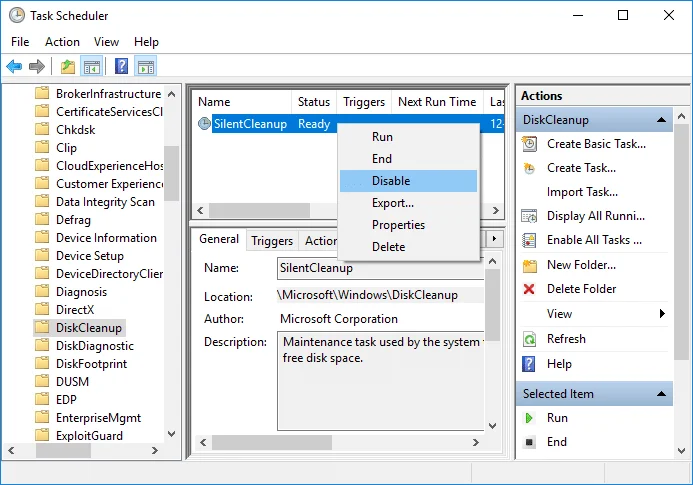Expand the View submenu arrow
This screenshot has height=485, width=693.
(662, 314)
